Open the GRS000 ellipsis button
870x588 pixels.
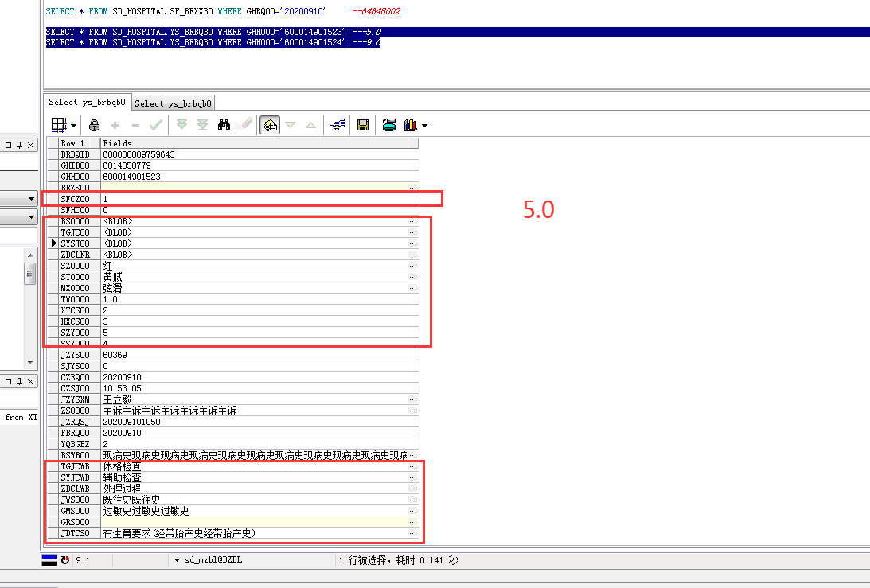click(x=413, y=522)
